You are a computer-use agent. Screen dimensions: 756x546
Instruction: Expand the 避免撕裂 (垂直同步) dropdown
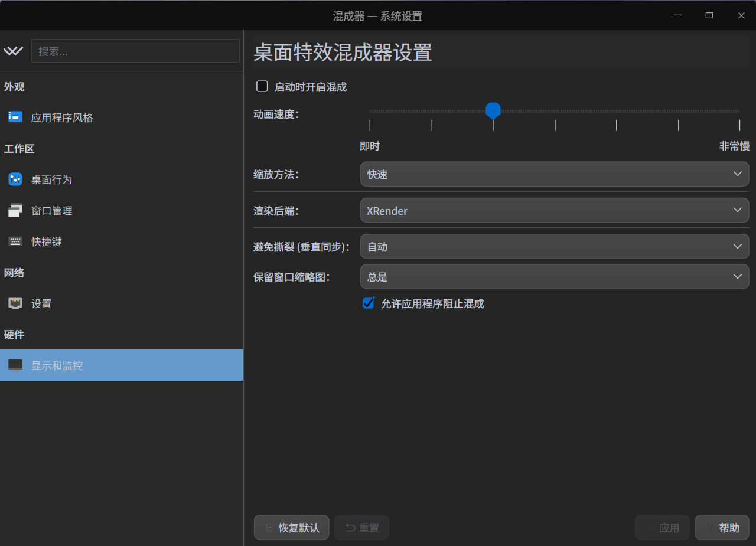pyautogui.click(x=554, y=247)
